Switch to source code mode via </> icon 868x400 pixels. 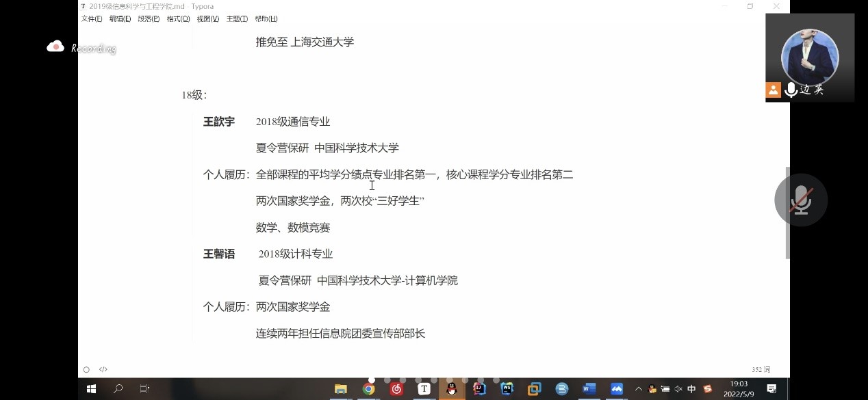pyautogui.click(x=103, y=370)
